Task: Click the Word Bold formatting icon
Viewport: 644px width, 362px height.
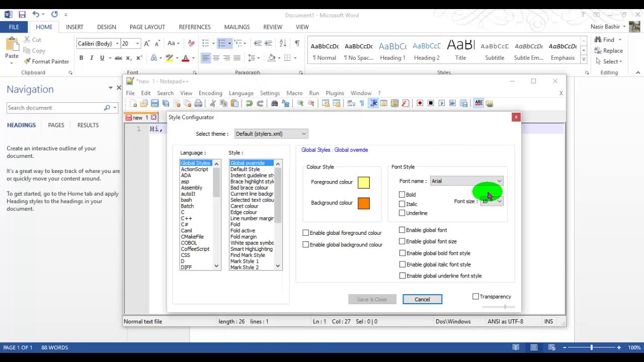Action: click(81, 58)
